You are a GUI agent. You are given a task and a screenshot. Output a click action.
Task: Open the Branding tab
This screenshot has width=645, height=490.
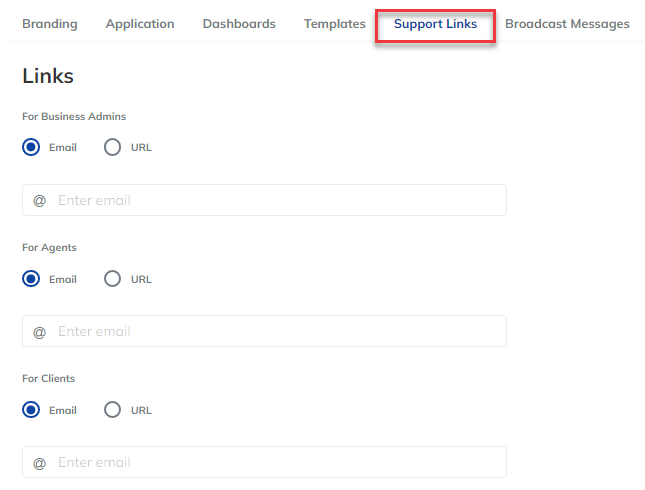click(50, 24)
